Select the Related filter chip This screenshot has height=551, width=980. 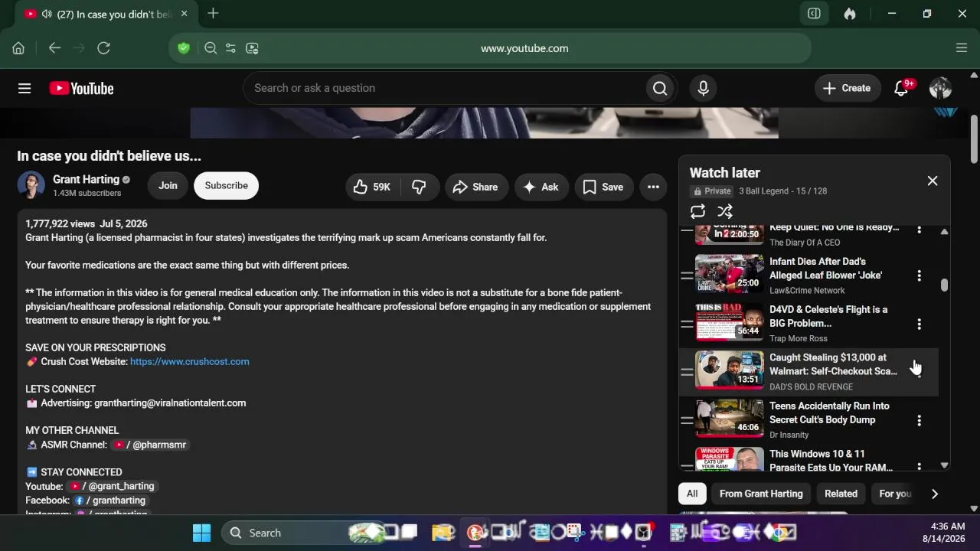841,494
